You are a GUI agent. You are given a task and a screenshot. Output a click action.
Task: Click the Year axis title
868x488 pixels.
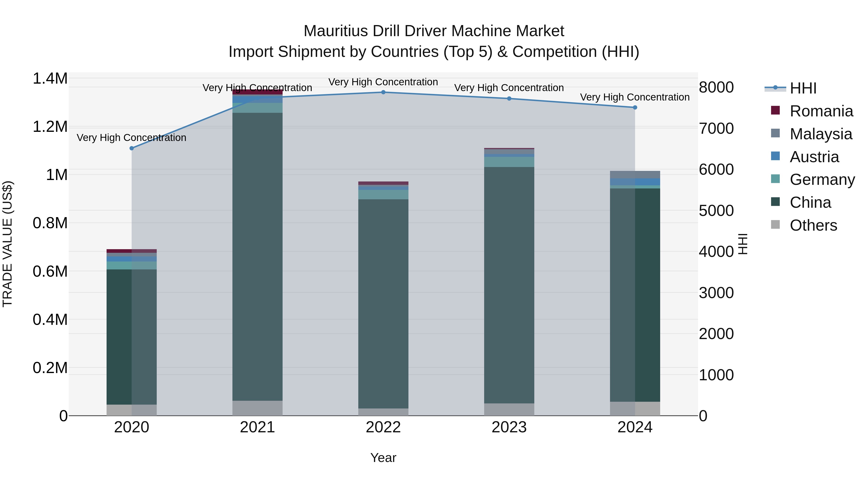tap(383, 458)
